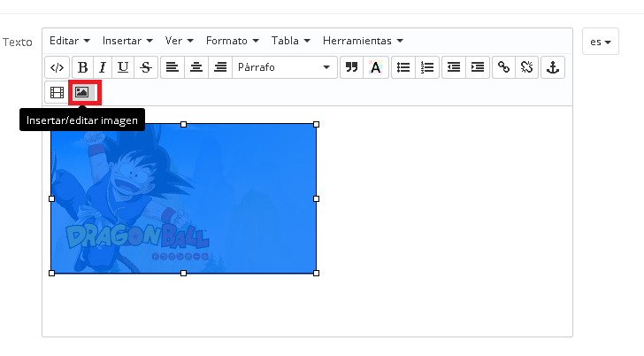The width and height of the screenshot is (644, 356).
Task: Create a bulleted list
Action: 403,67
